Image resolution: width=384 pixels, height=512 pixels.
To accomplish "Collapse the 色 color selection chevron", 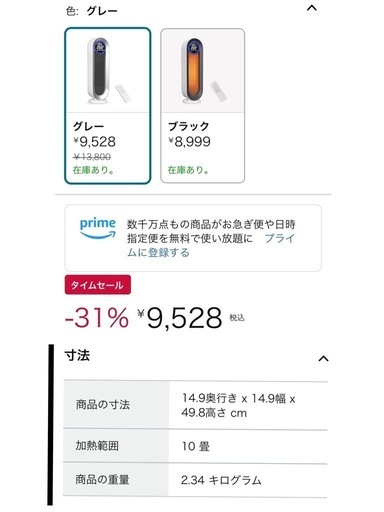I will click(312, 8).
